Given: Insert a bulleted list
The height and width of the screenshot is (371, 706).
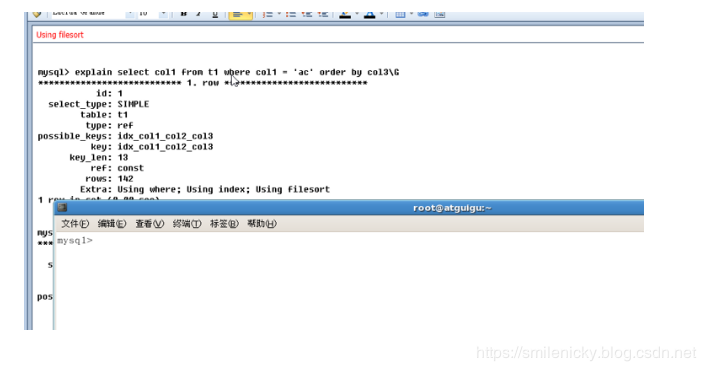Looking at the screenshot, I should (x=291, y=14).
